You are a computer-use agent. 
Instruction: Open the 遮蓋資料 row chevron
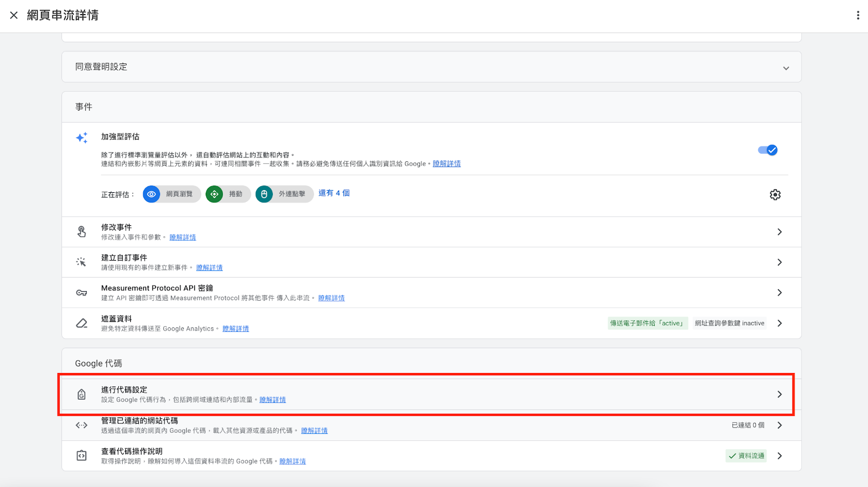pos(780,323)
